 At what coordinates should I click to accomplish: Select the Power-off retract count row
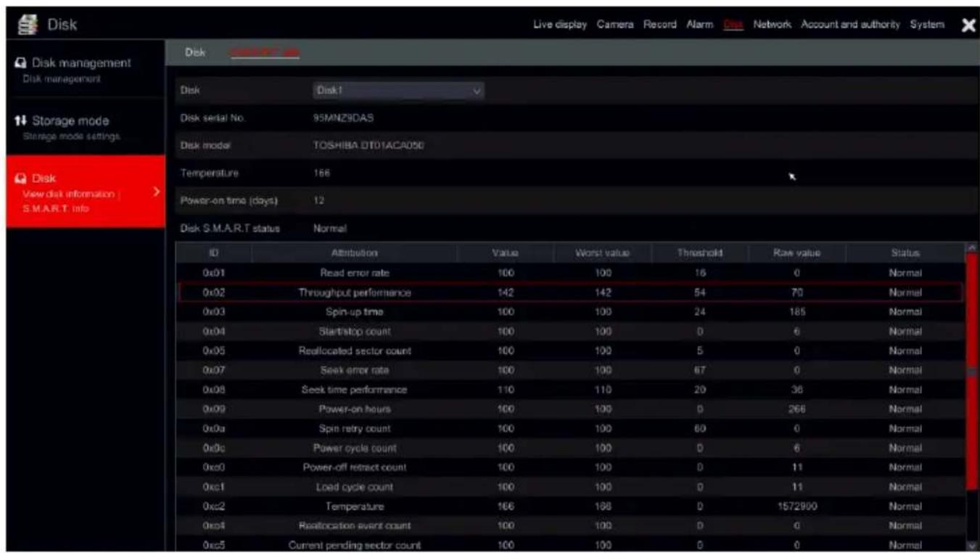tap(571, 467)
